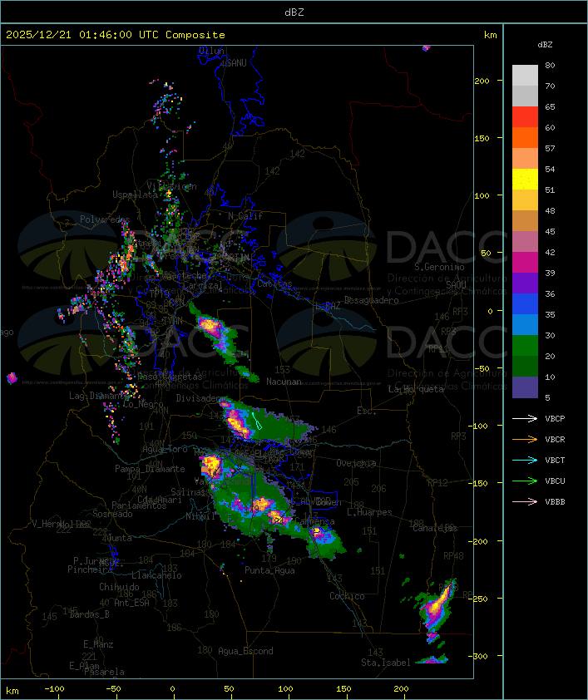This screenshot has width=588, height=700.
Task: Click the 'VBCR' legend label
Action: click(555, 439)
